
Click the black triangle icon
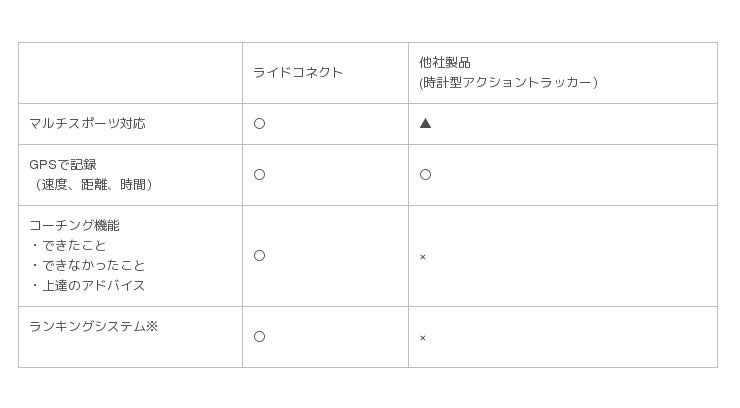click(425, 124)
